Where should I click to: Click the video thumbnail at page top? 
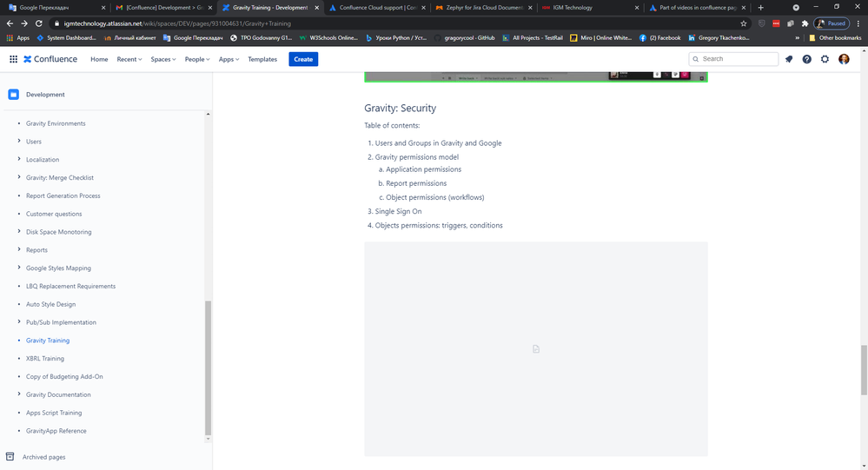click(536, 77)
